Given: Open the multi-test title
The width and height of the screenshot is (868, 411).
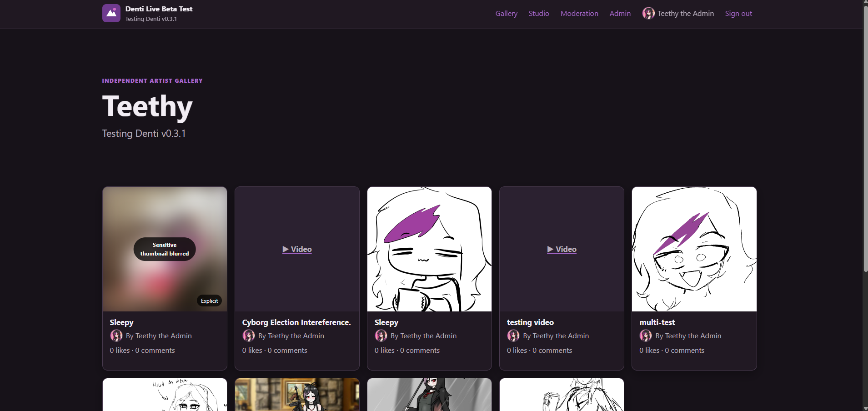Looking at the screenshot, I should coord(657,322).
